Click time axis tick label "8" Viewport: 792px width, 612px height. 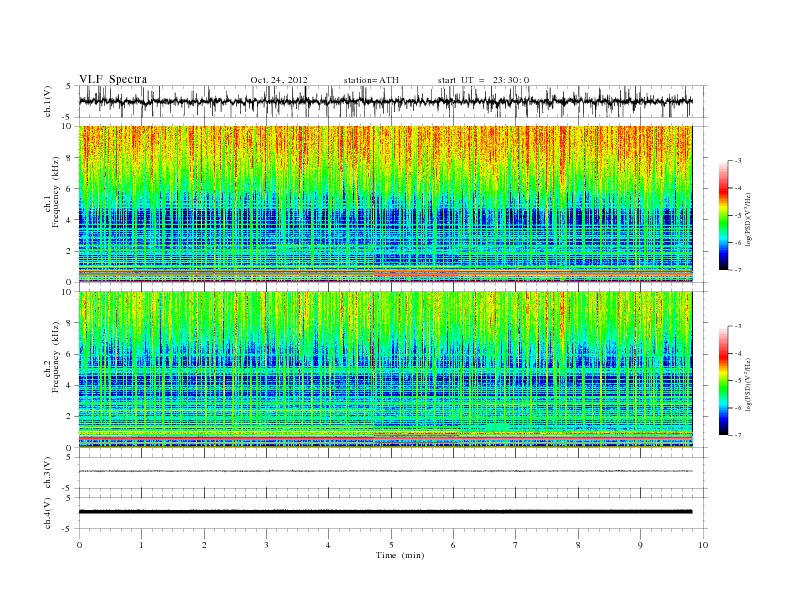pos(578,545)
